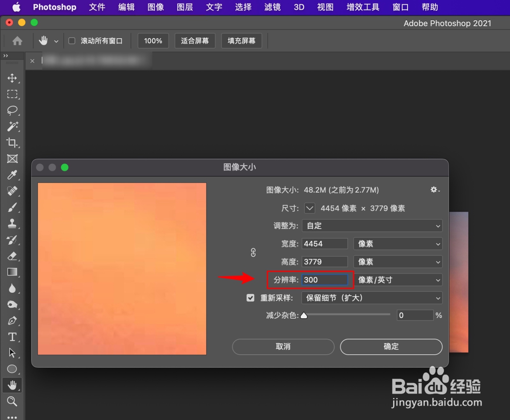
Task: Click the height value field
Action: 324,262
